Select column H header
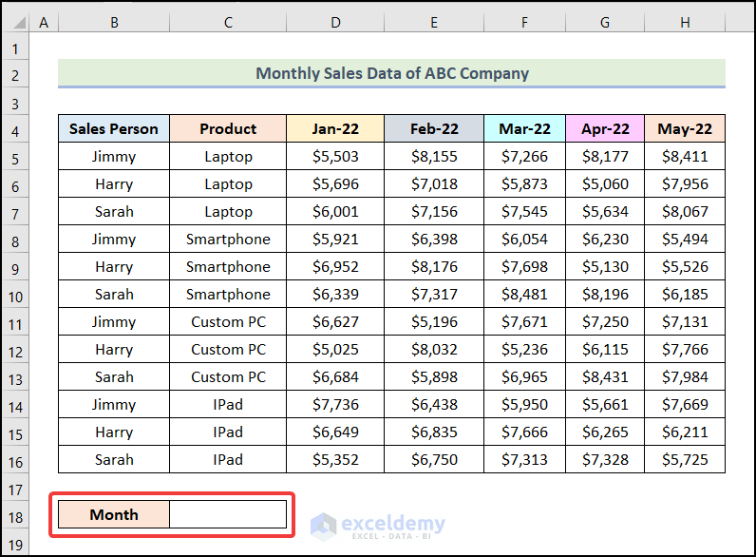Viewport: 756px width, 557px height. [685, 22]
